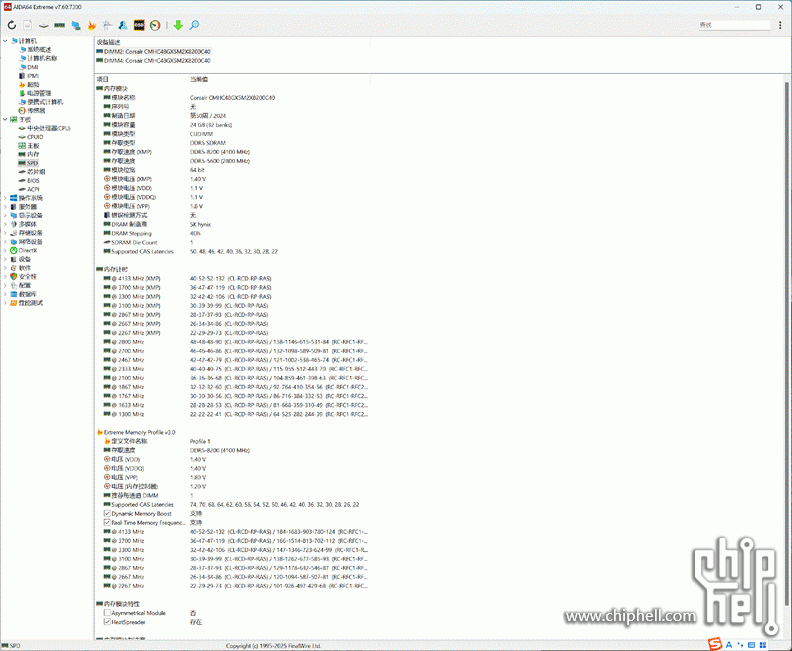Select the 模块电压 (VDDQ) row
The image size is (792, 651).
(232, 197)
